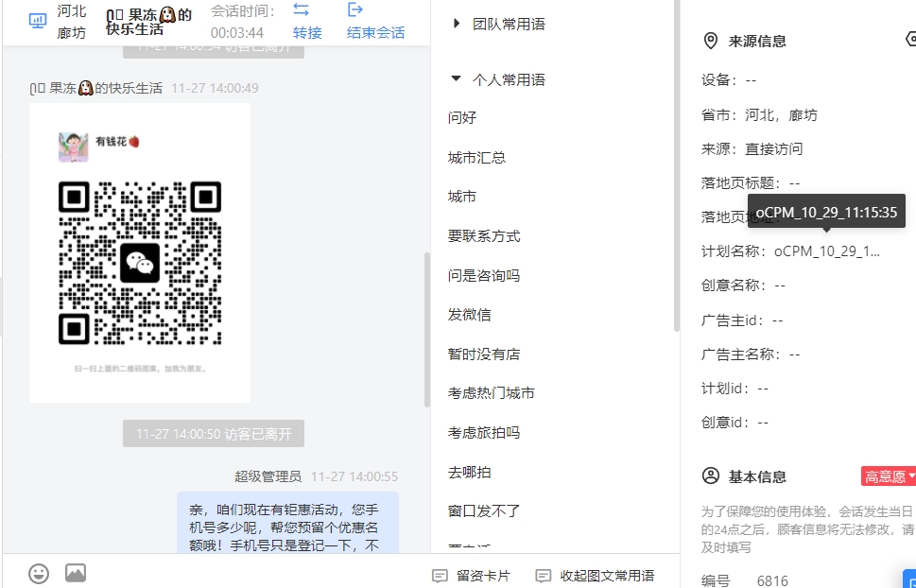Click the 来源信息 section heading
This screenshot has width=916, height=588.
[x=757, y=41]
